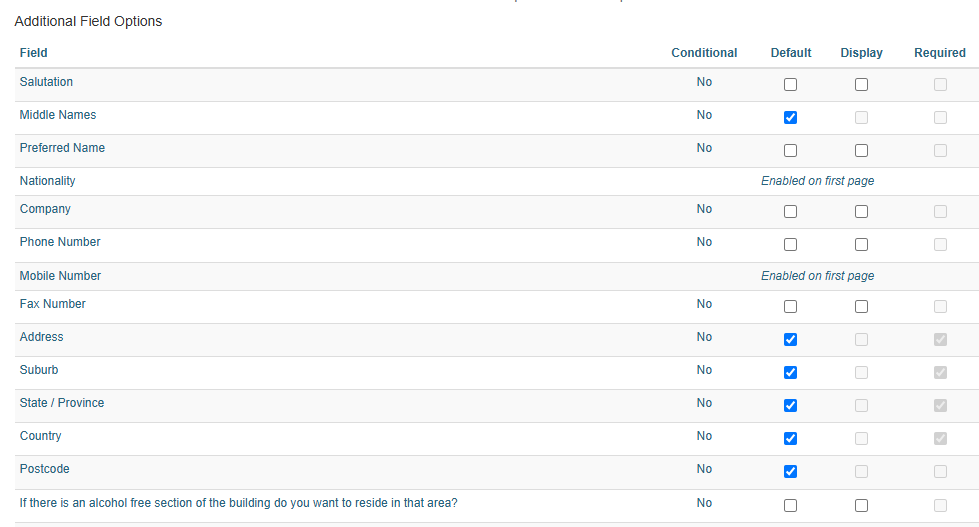The height and width of the screenshot is (527, 979).
Task: Select the Company Display checkbox
Action: point(862,212)
